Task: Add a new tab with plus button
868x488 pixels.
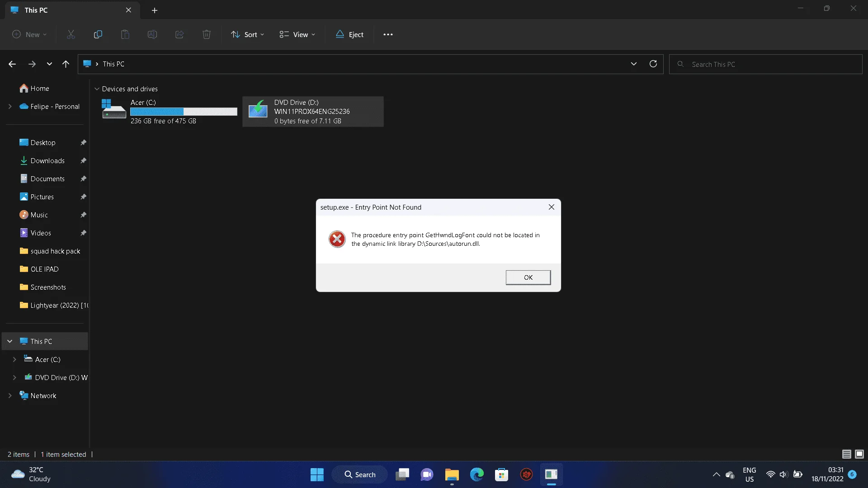Action: click(155, 10)
